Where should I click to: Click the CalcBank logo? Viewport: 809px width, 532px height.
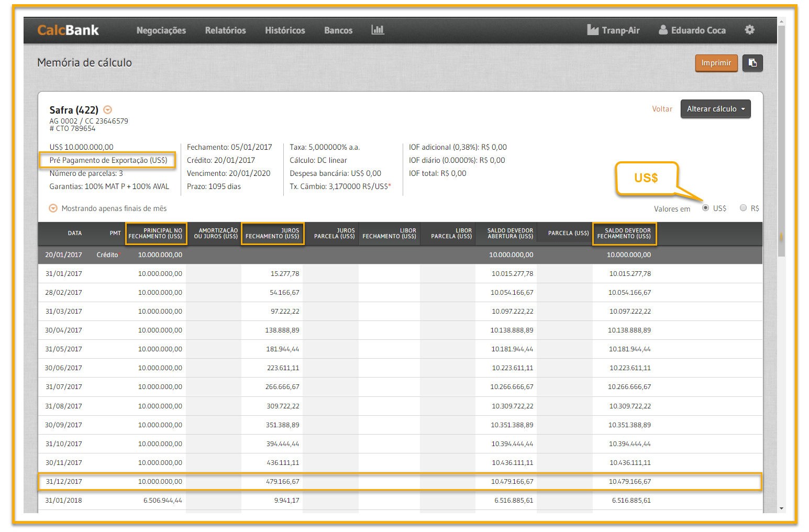click(68, 30)
